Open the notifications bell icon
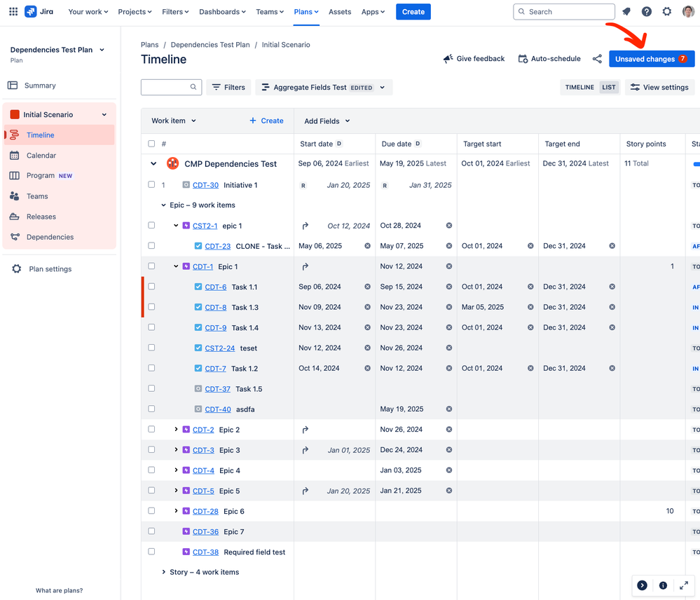 point(626,12)
